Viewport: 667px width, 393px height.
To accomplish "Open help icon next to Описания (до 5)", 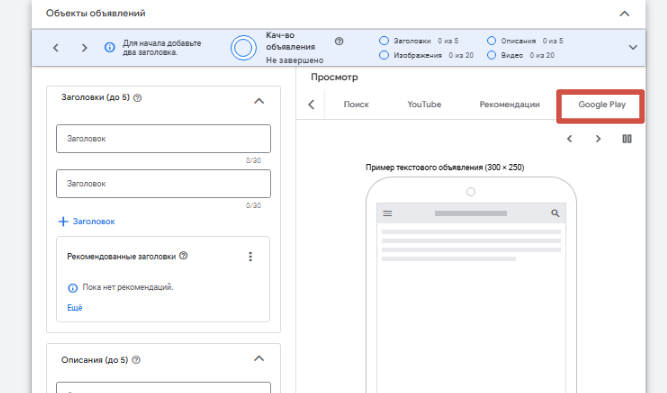I will [136, 360].
